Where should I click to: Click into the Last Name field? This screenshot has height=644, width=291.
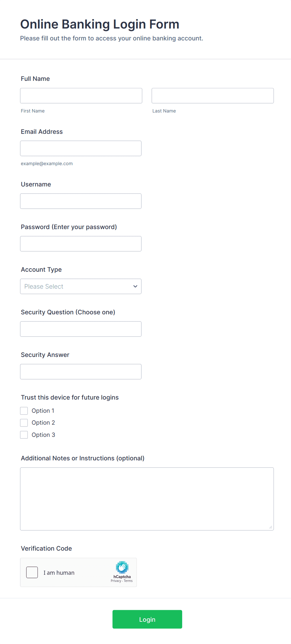click(x=212, y=96)
